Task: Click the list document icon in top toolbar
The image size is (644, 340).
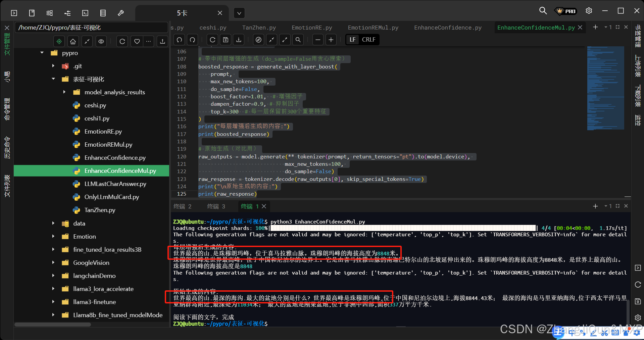Action: 103,13
